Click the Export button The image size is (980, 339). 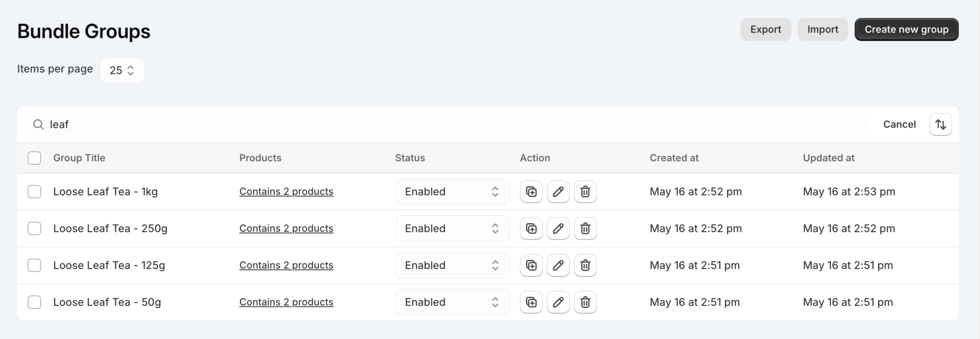pyautogui.click(x=765, y=30)
